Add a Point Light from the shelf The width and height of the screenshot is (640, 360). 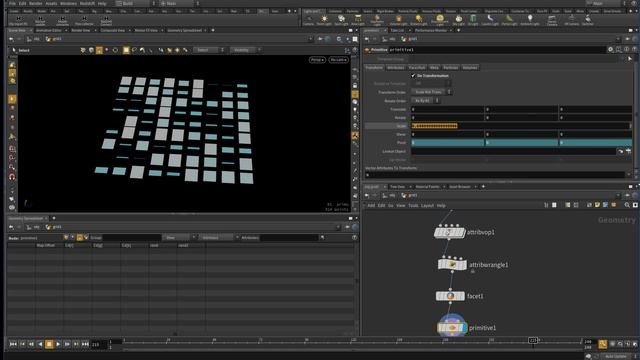point(324,20)
